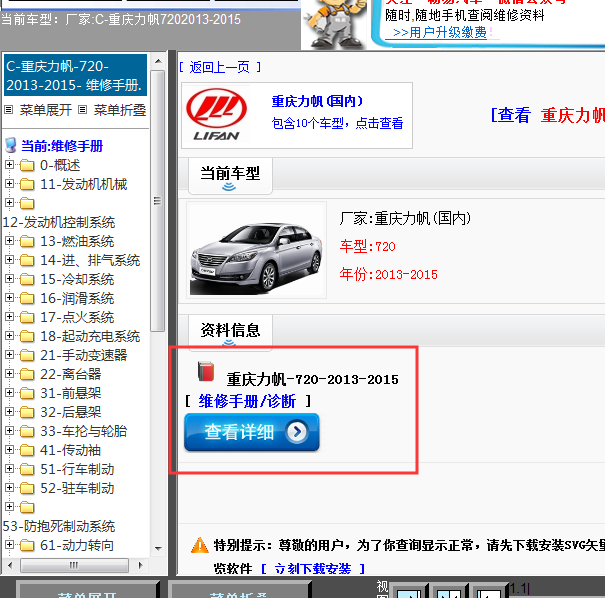Click the 菜单展开 list icon
Image resolution: width=605 pixels, height=598 pixels.
(x=8, y=110)
